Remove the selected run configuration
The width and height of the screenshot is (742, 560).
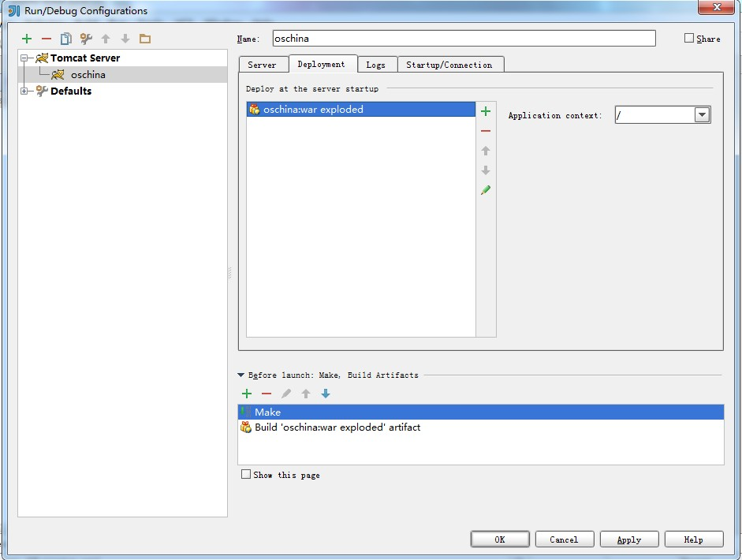click(46, 38)
